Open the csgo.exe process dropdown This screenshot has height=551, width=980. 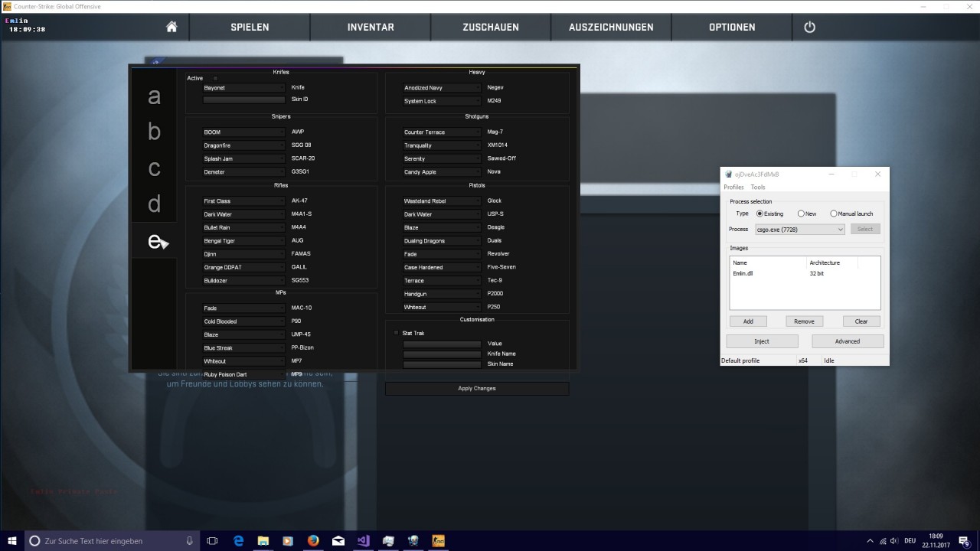point(799,229)
